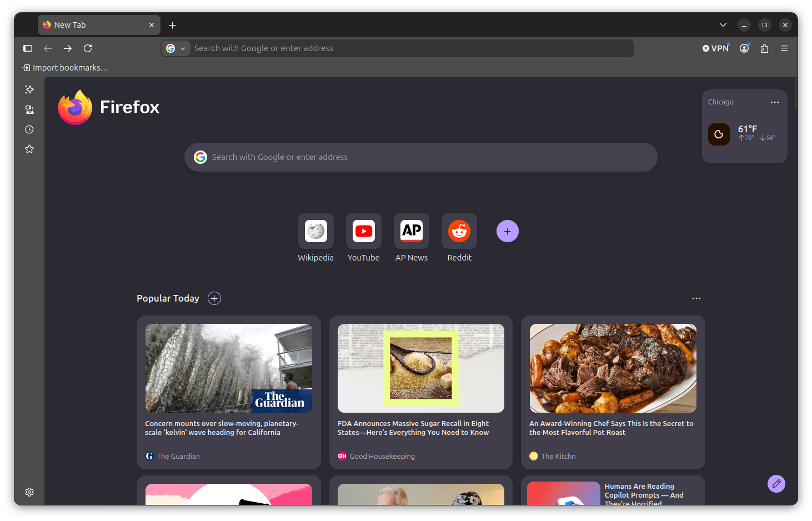
Task: Open the Extensions puzzle icon
Action: (764, 48)
